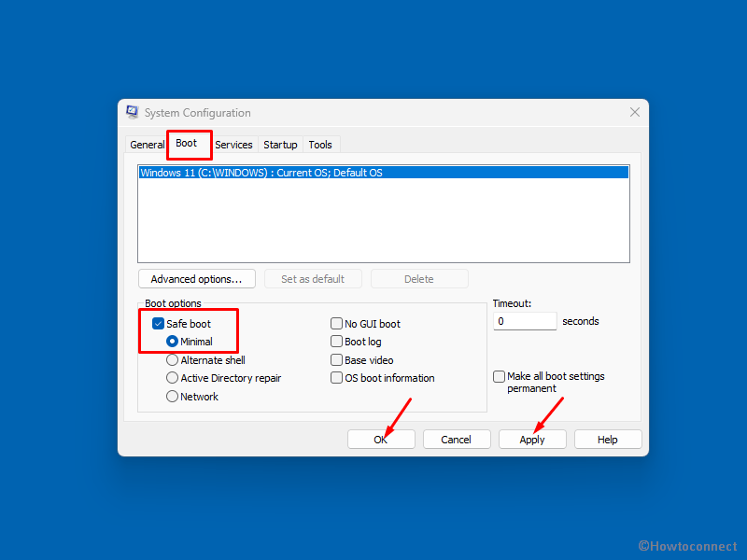
Task: Open Help for System Configuration
Action: point(608,440)
